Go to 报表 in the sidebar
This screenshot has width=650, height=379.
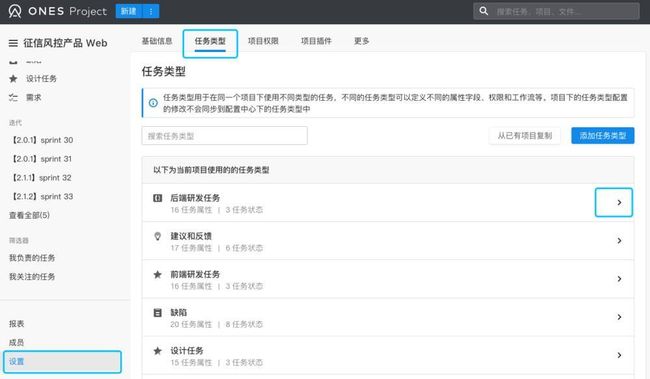click(17, 323)
